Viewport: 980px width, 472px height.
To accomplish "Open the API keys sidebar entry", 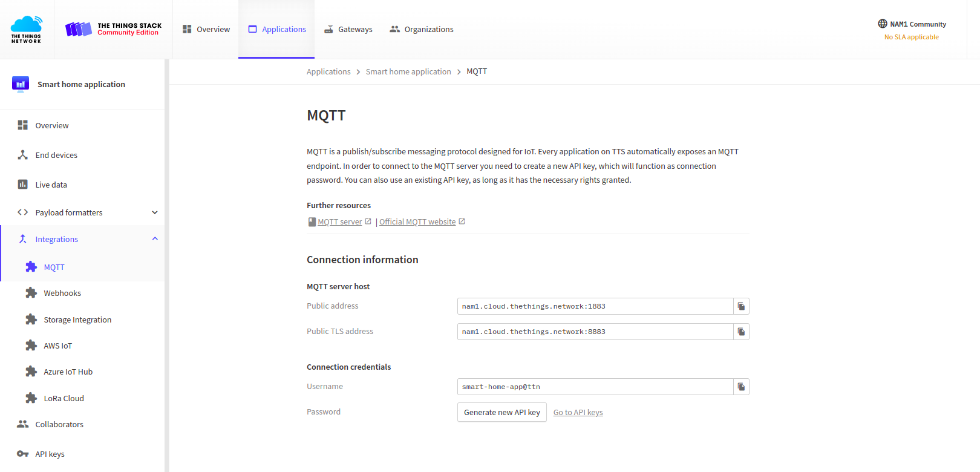I will coord(49,453).
